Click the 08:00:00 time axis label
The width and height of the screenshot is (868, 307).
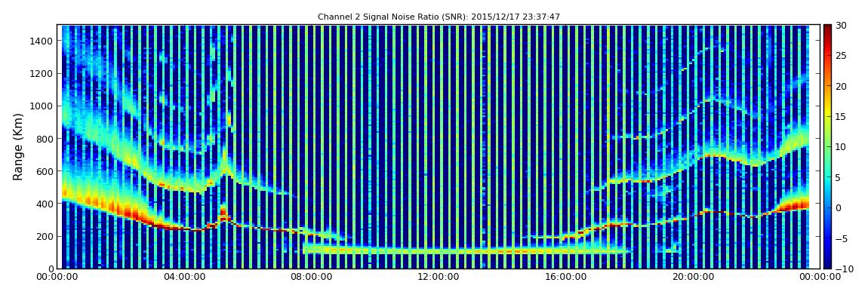(312, 277)
